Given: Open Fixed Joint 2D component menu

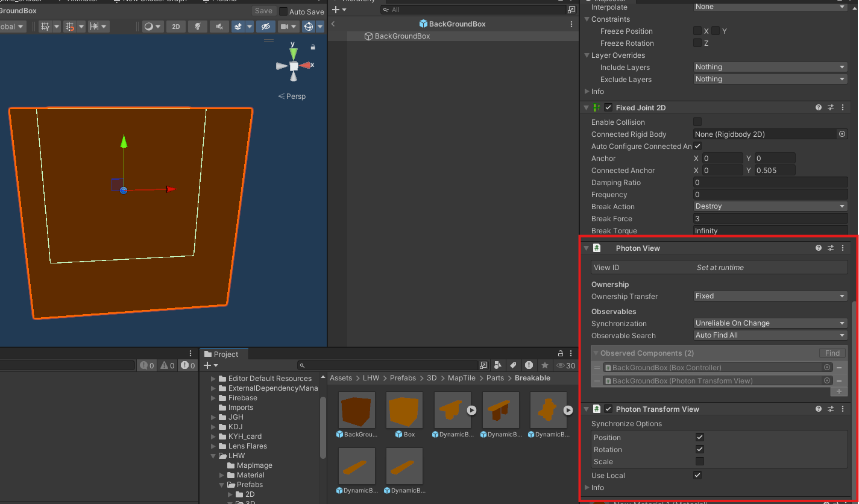Looking at the screenshot, I should [x=843, y=107].
